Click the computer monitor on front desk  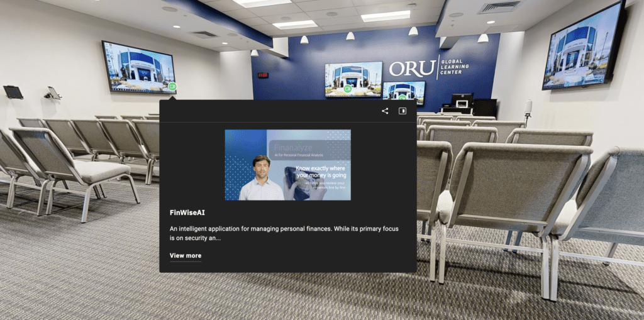tap(462, 100)
